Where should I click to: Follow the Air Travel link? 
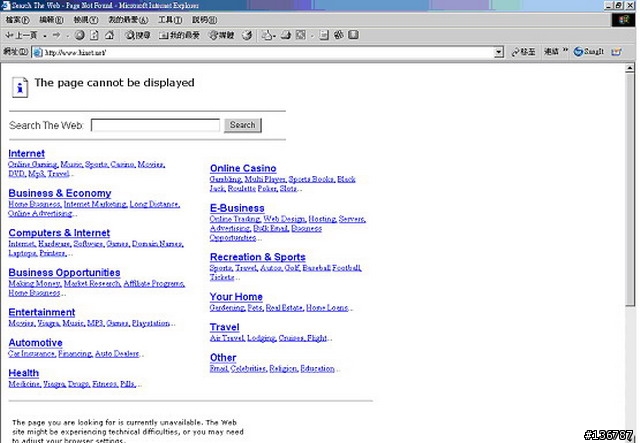click(227, 338)
